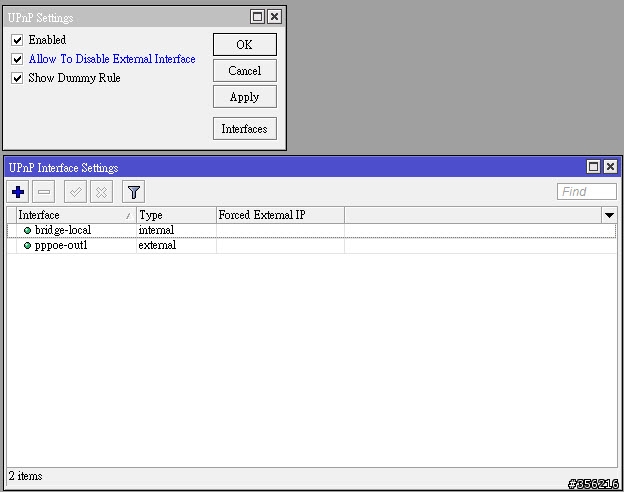Remove selected interface with minus icon
The width and height of the screenshot is (624, 492).
tap(43, 192)
